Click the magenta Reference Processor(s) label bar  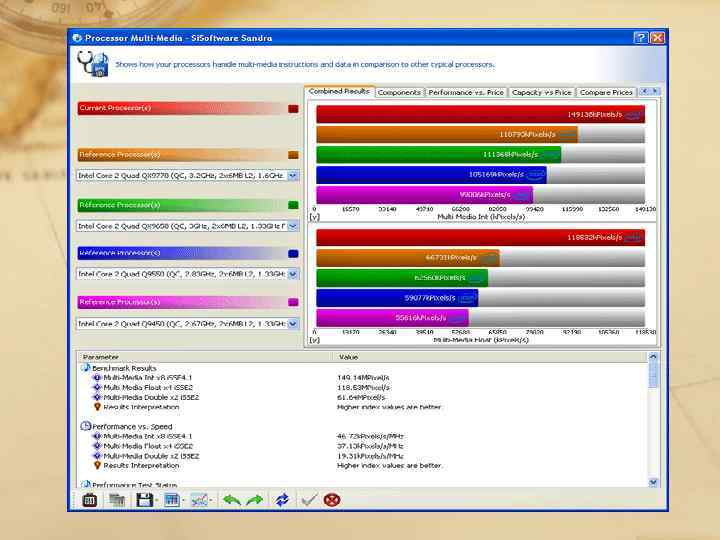tap(182, 302)
